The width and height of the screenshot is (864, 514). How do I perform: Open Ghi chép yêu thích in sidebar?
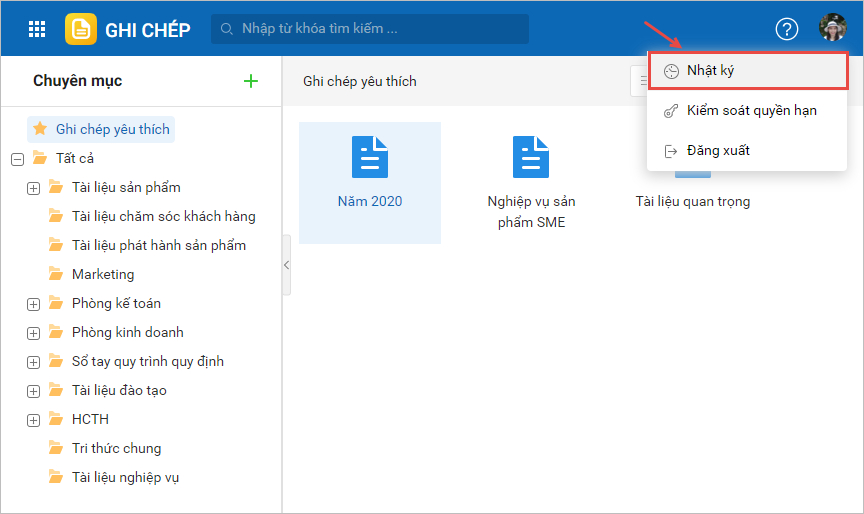(101, 129)
